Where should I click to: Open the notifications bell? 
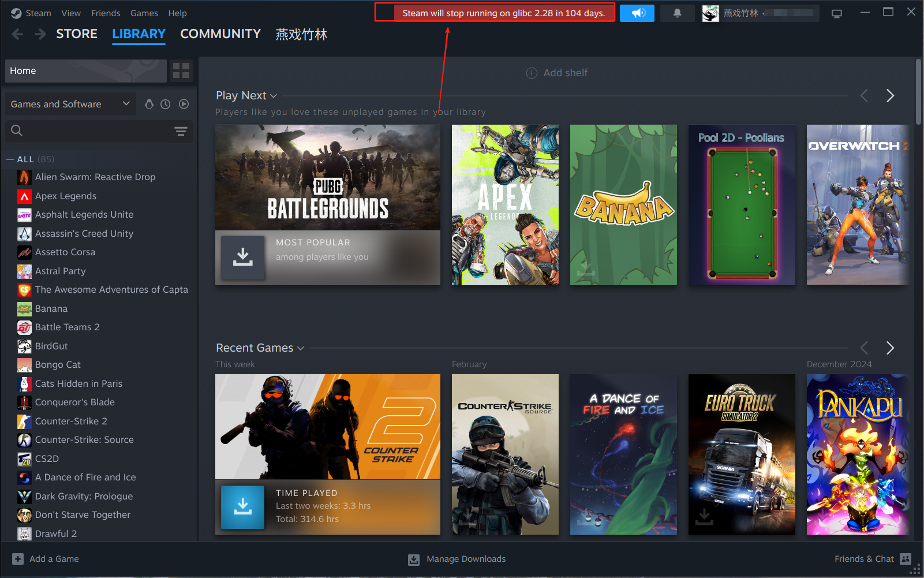[678, 13]
